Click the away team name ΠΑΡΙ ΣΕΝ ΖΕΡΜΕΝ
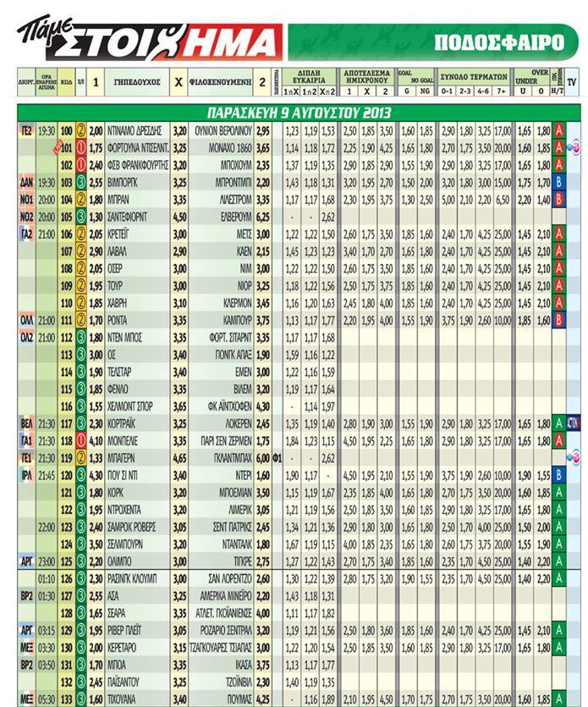 [224, 440]
